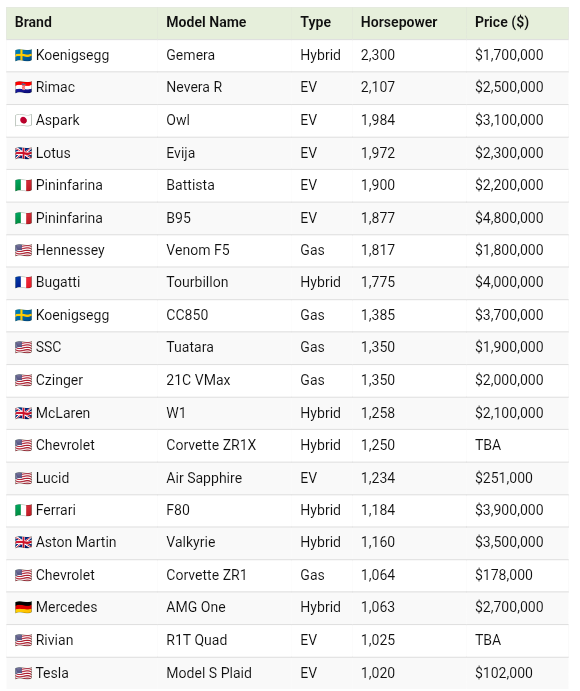Click the US flag next to Tesla

coord(23,673)
